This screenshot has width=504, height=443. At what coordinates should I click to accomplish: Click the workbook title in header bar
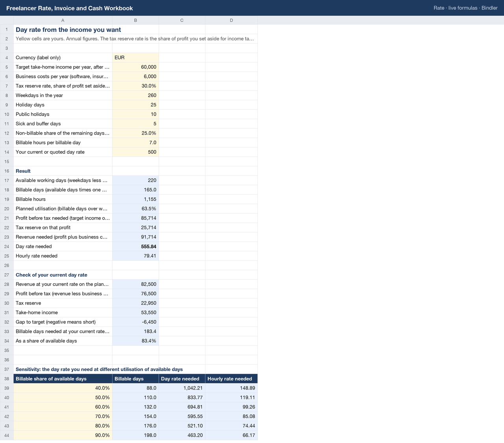point(70,8)
